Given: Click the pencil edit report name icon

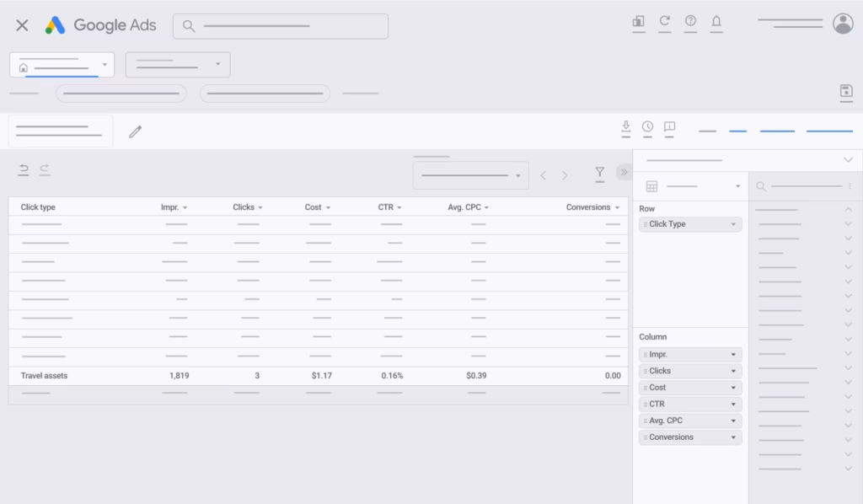Looking at the screenshot, I should coord(135,131).
